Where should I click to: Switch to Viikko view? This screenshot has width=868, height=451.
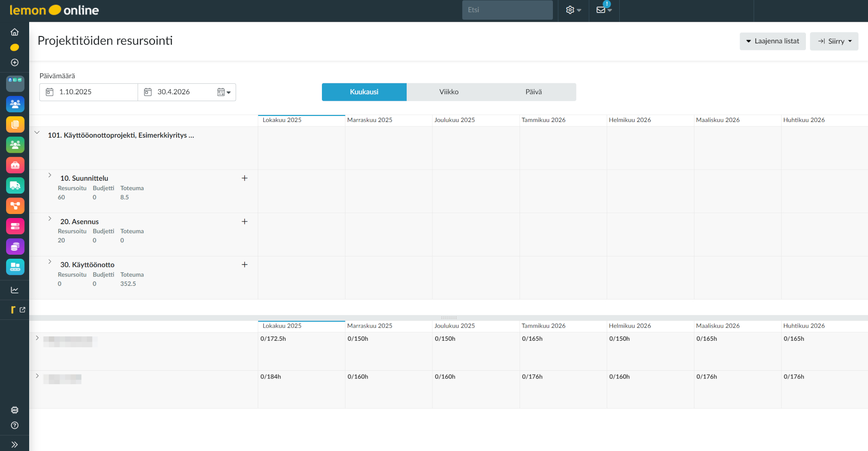point(449,92)
